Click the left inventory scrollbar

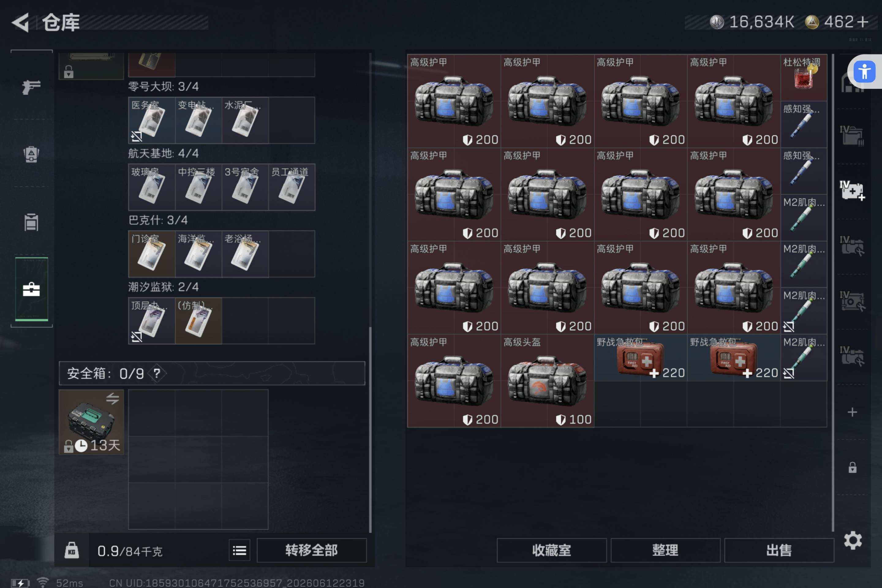coord(371,429)
